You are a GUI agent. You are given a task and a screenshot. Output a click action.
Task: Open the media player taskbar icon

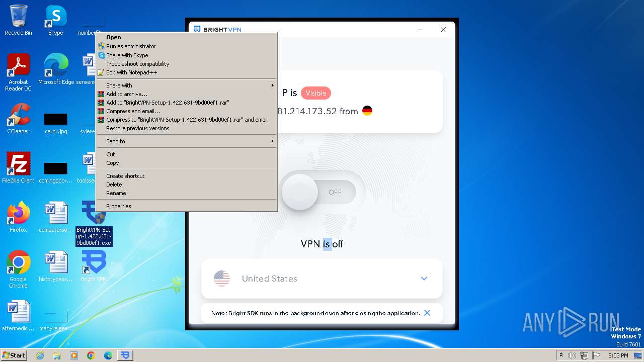pos(74,355)
